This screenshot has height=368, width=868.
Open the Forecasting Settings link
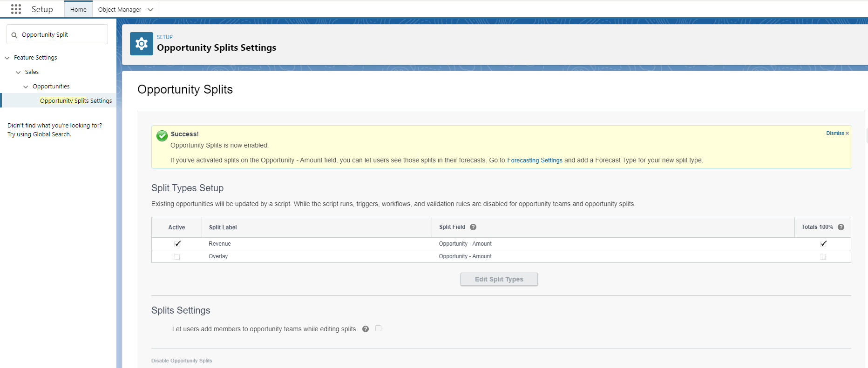535,160
